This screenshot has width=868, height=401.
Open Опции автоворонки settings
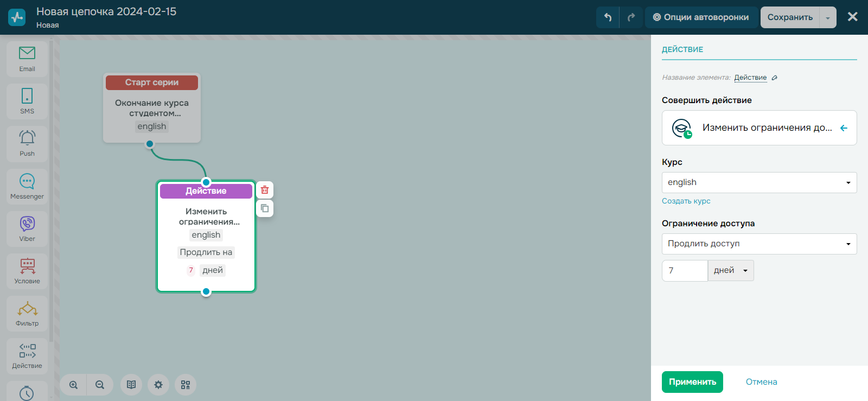coord(701,17)
